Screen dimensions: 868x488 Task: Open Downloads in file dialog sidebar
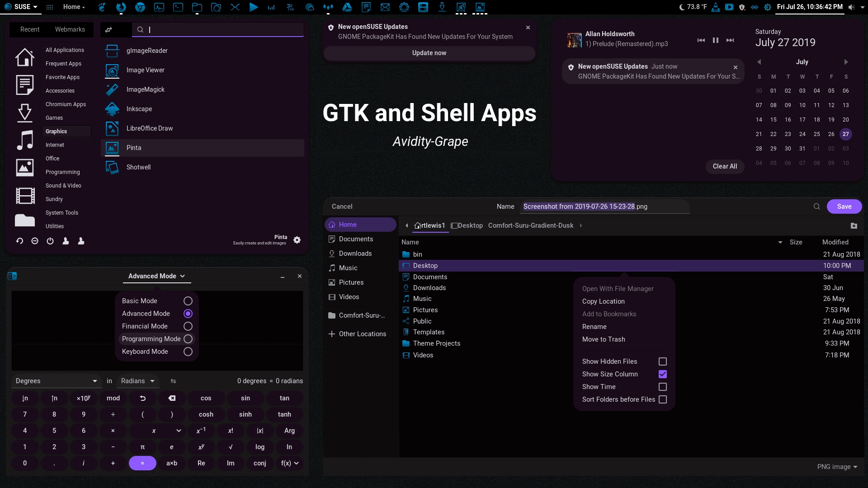pyautogui.click(x=360, y=253)
